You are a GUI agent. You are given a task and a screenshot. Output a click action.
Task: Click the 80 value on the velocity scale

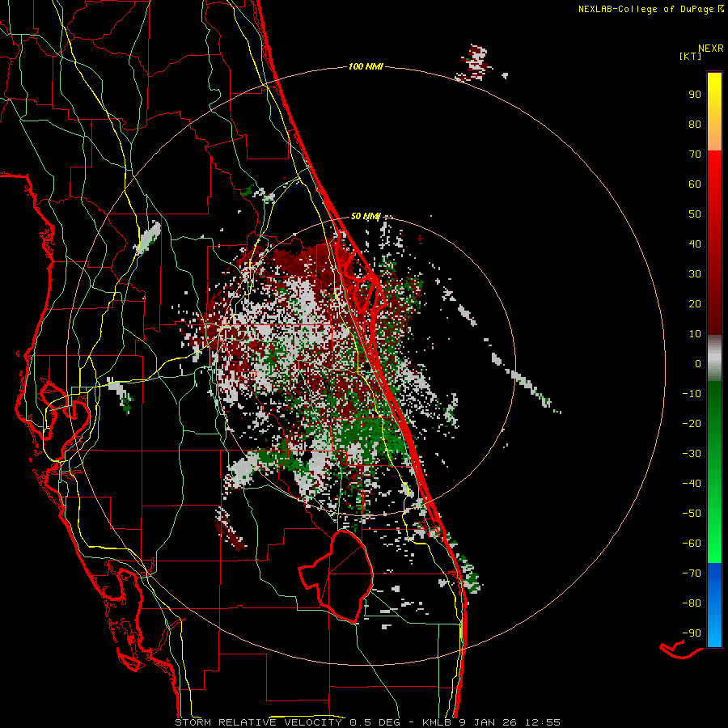(695, 124)
